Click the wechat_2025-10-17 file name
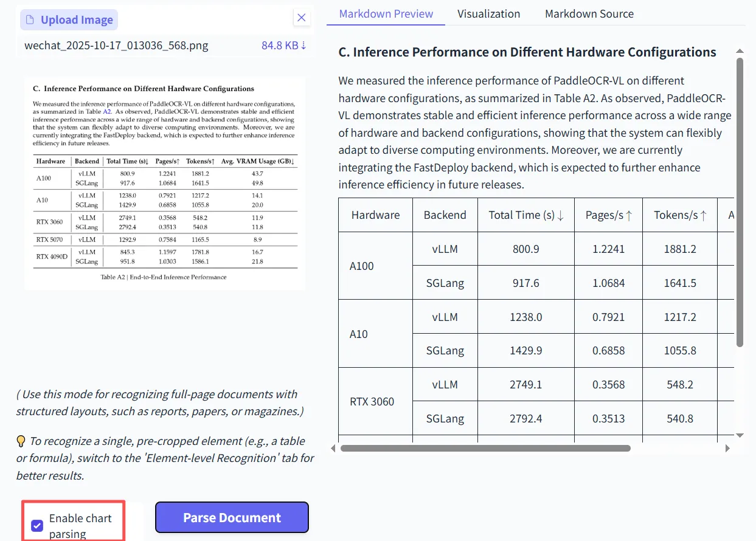Image resolution: width=756 pixels, height=541 pixels. coord(116,46)
